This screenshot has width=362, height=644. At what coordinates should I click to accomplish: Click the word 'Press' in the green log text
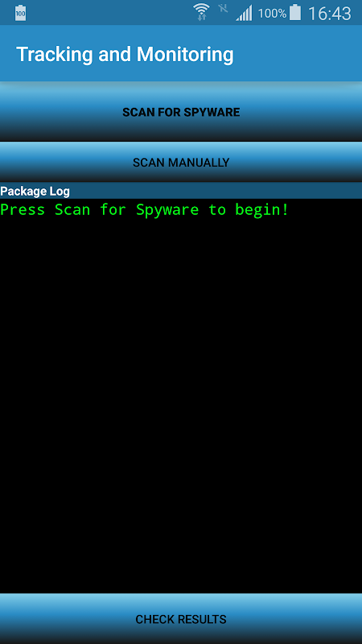[x=23, y=209]
